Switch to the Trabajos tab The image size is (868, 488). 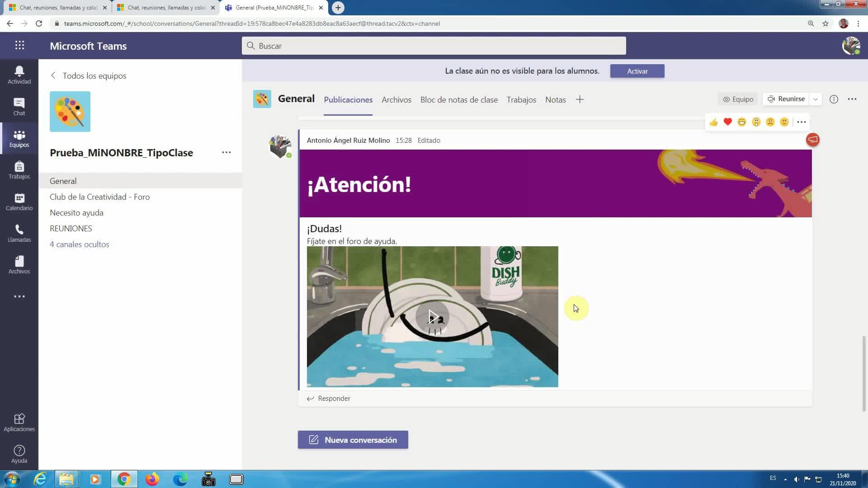coord(521,100)
